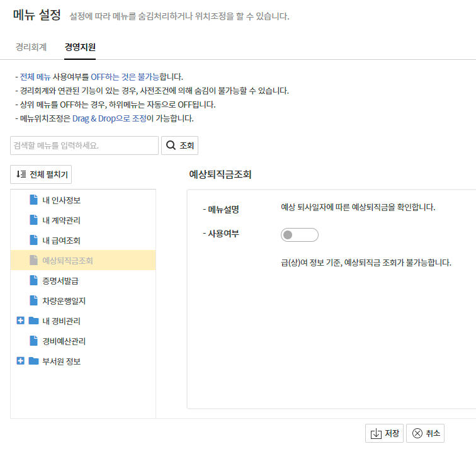Click the document icon next to 내 계약관리
This screenshot has height=449, width=476.
coord(33,220)
